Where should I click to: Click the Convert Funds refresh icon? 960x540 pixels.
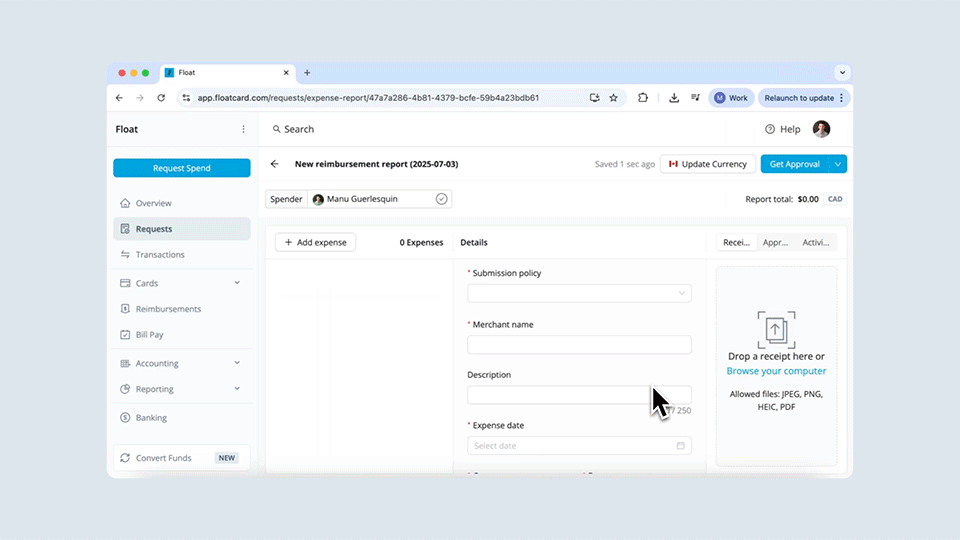tap(125, 458)
